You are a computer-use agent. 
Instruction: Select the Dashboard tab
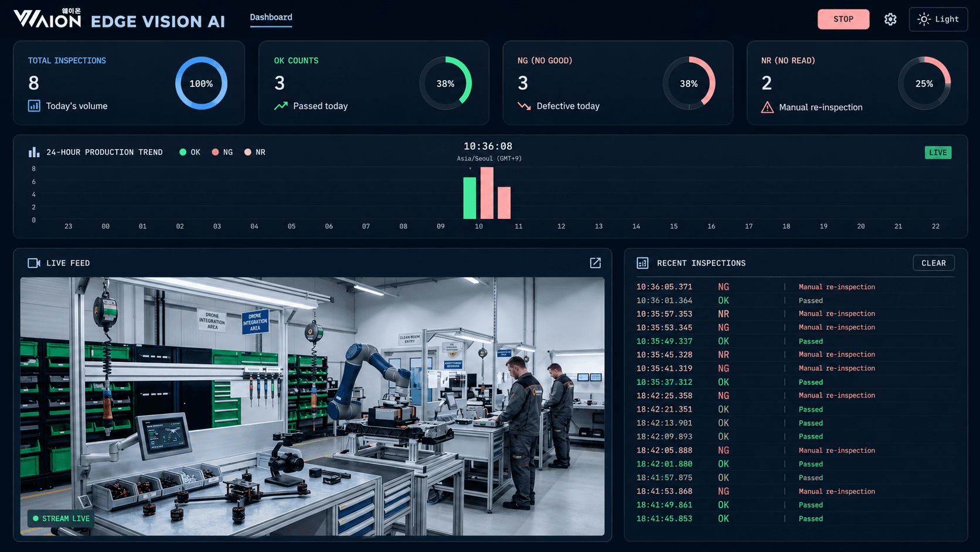click(271, 17)
